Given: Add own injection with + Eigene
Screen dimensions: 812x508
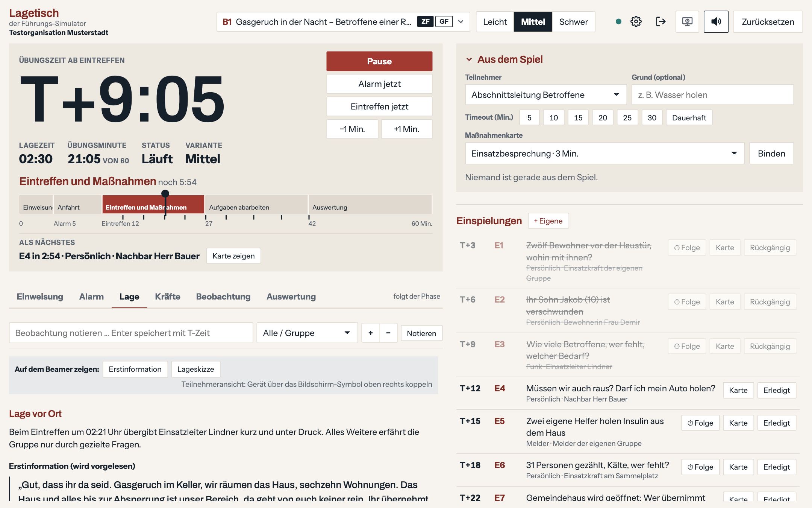Looking at the screenshot, I should coord(548,221).
